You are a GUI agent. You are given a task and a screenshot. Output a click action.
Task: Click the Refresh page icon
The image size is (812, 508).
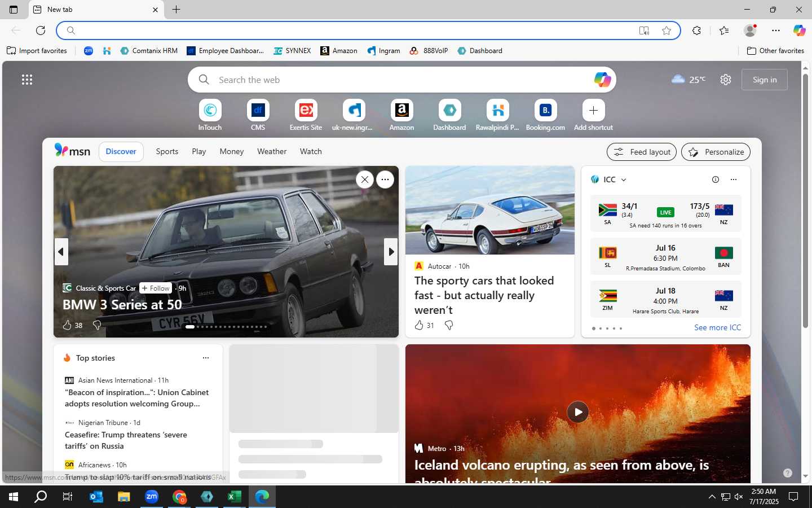41,30
